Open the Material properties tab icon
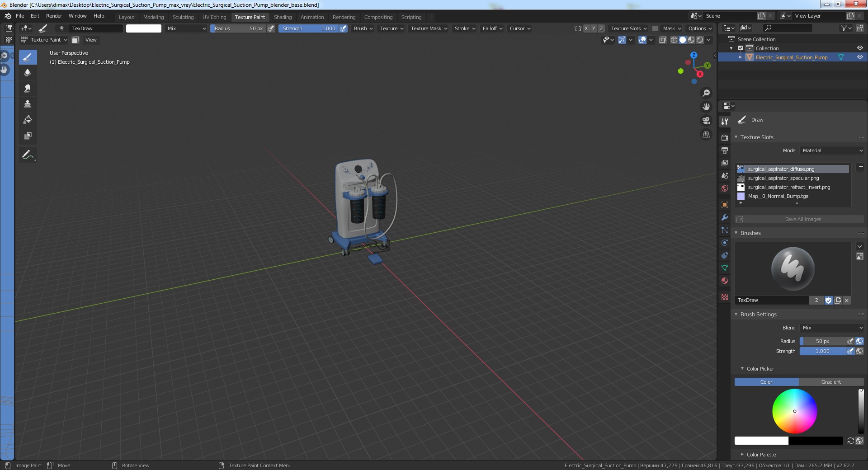 click(x=725, y=281)
